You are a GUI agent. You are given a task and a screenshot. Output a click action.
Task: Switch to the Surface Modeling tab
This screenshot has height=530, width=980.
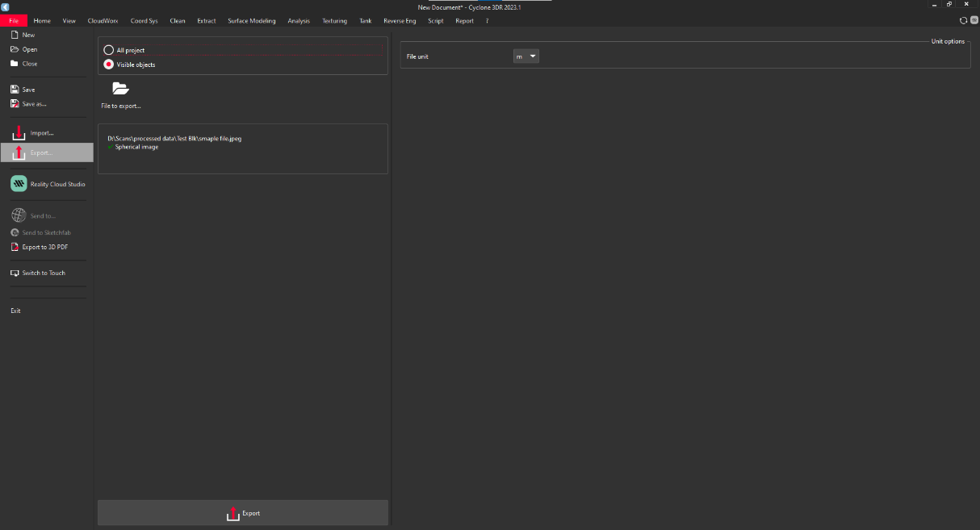[252, 21]
